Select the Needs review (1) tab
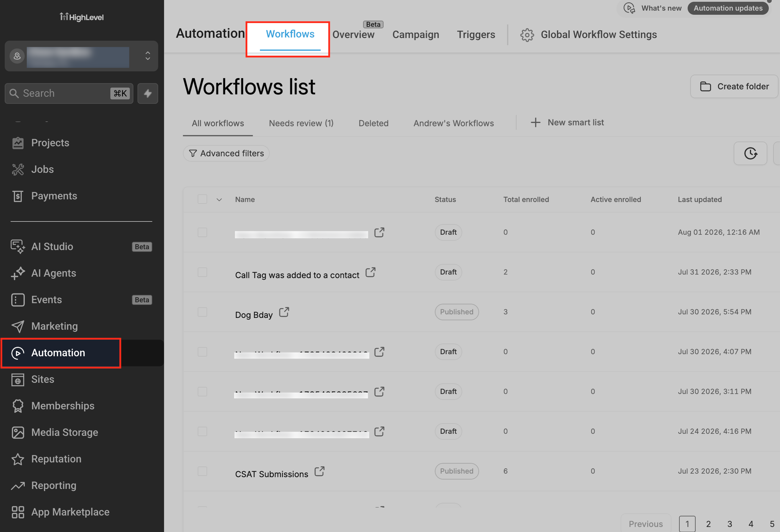780x532 pixels. pos(301,124)
